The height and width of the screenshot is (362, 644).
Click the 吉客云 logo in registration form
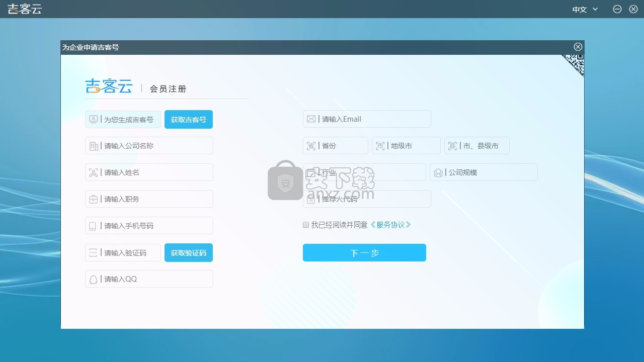(x=109, y=86)
